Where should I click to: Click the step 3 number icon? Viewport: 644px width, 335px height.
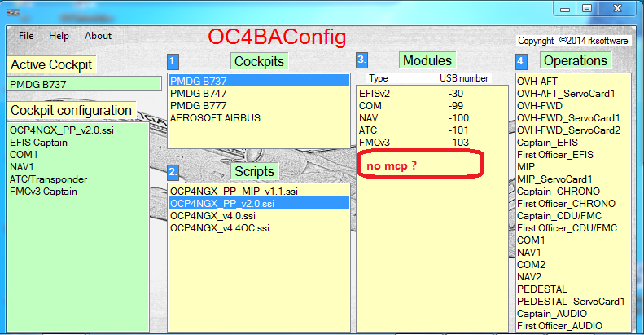coord(361,61)
